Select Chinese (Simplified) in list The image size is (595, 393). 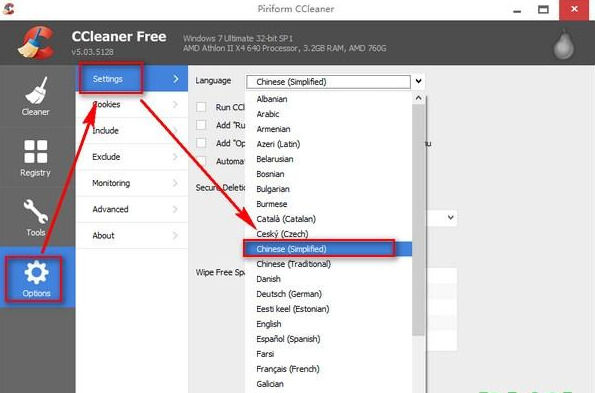328,249
